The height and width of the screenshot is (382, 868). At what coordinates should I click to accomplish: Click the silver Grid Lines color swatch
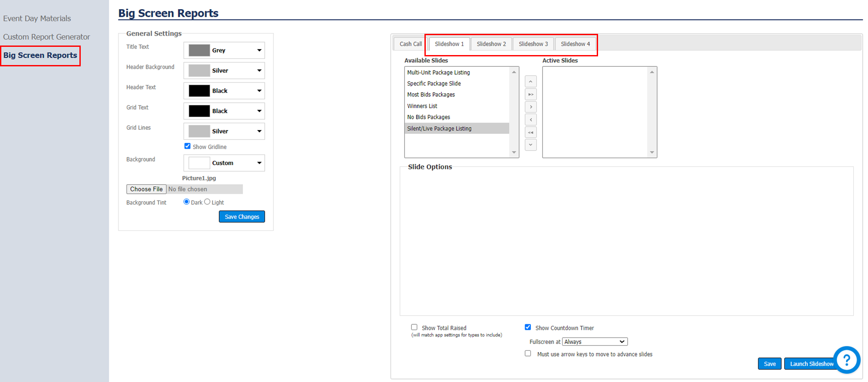coord(199,131)
